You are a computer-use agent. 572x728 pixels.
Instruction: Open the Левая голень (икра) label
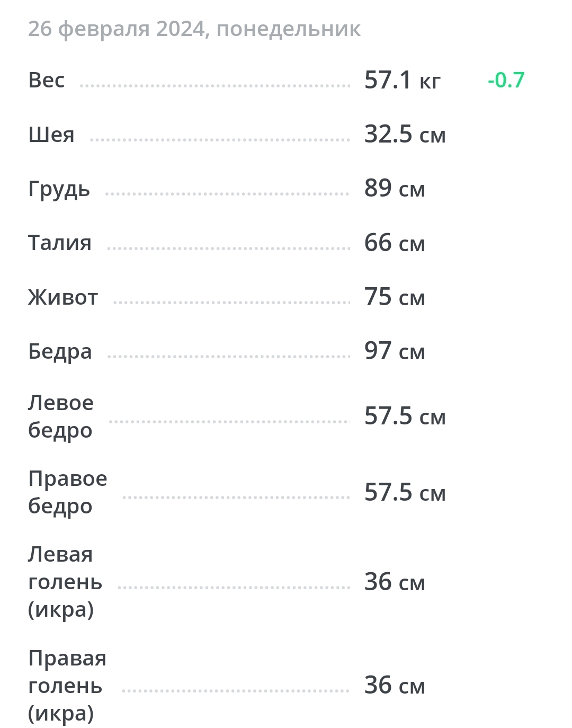[x=65, y=582]
